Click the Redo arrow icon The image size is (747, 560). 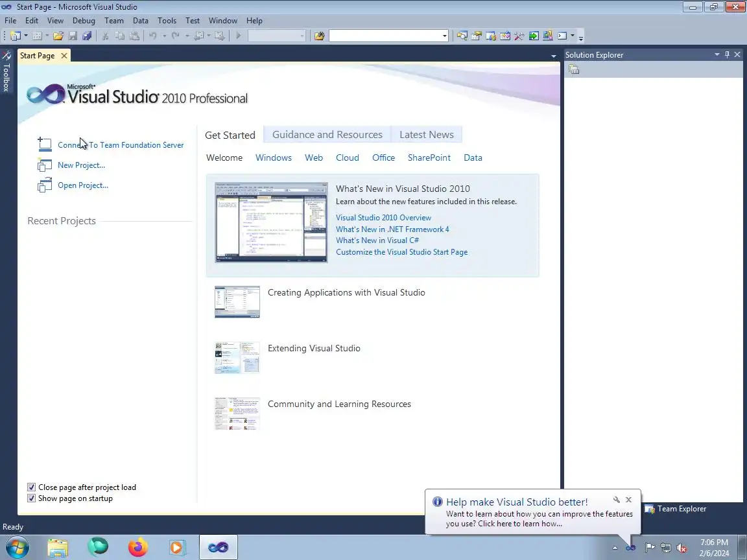(x=175, y=36)
